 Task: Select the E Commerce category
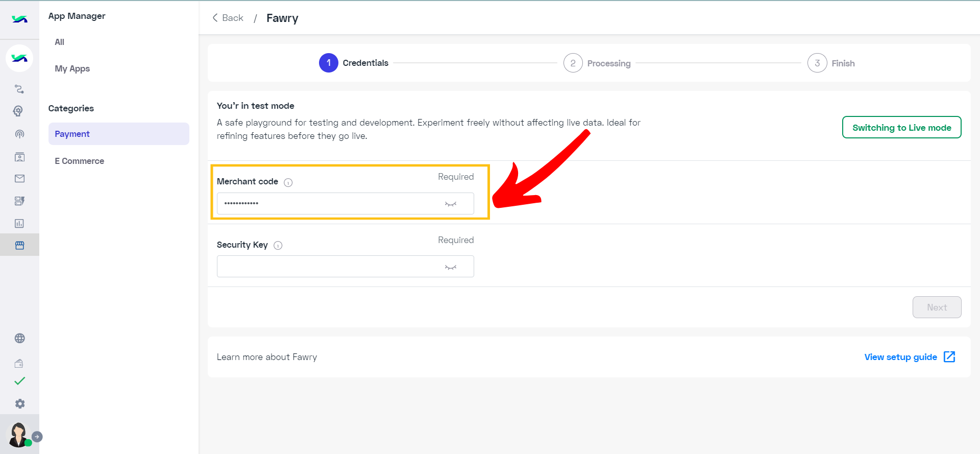[x=79, y=161]
